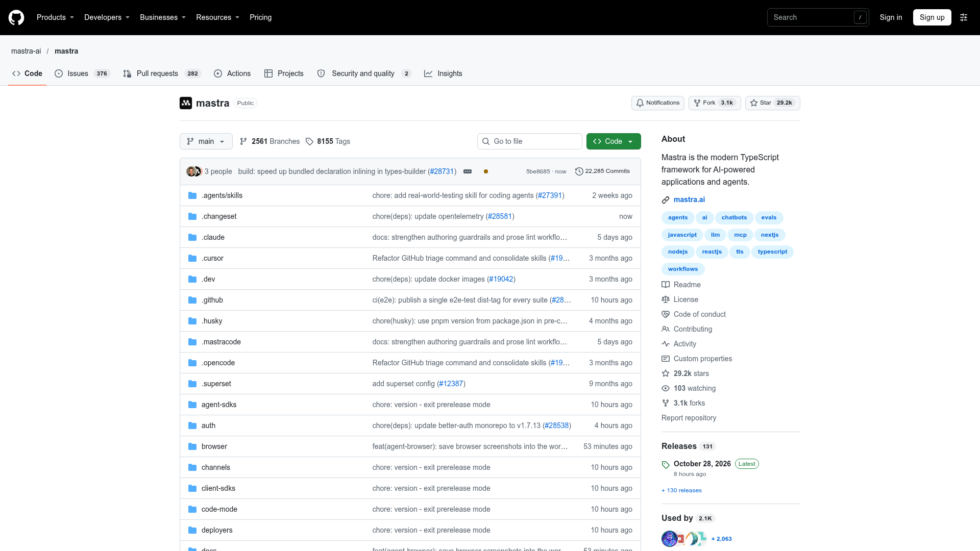Select the typescript topic tag
This screenshot has height=551, width=980.
pos(772,252)
